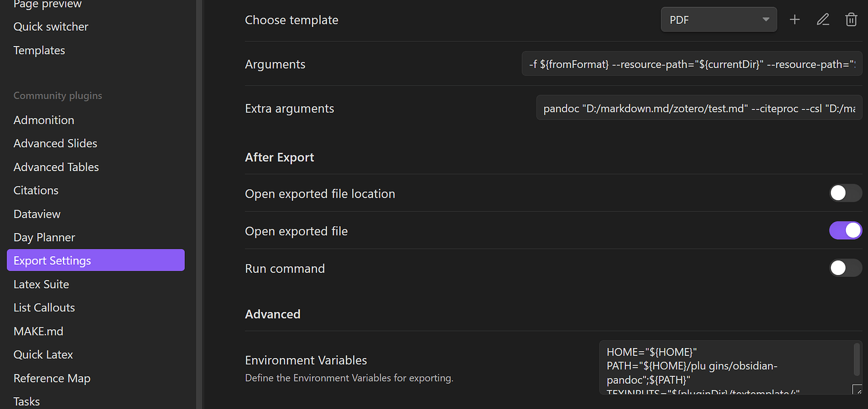
Task: Open the Quick switcher settings section
Action: click(x=50, y=26)
